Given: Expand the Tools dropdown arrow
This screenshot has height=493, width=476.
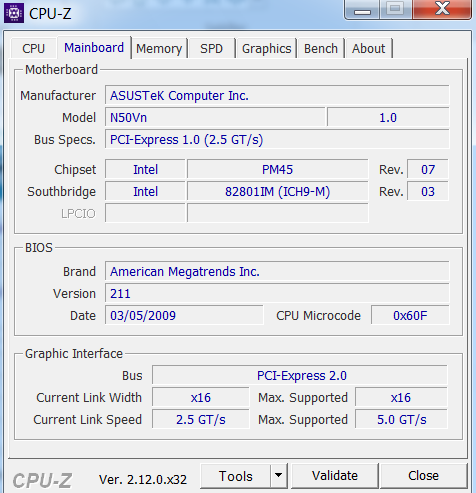Looking at the screenshot, I should pos(279,476).
